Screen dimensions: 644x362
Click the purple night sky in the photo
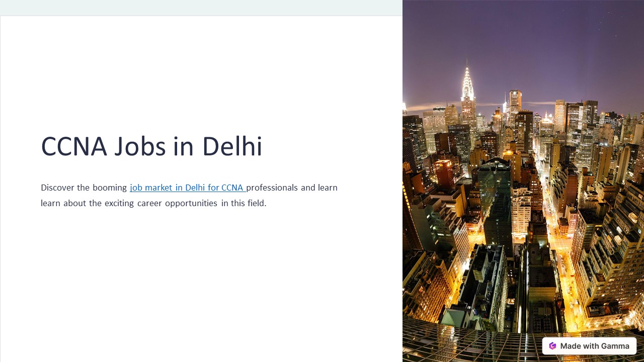(x=523, y=40)
